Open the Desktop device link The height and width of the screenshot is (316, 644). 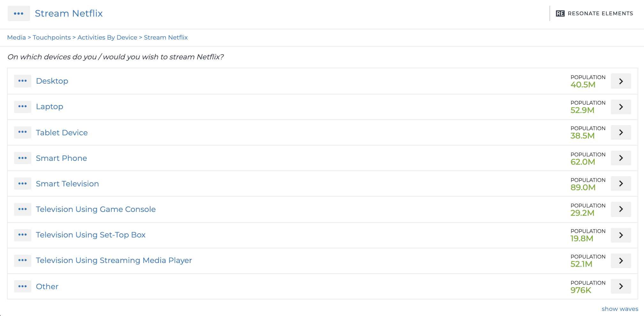tap(52, 81)
